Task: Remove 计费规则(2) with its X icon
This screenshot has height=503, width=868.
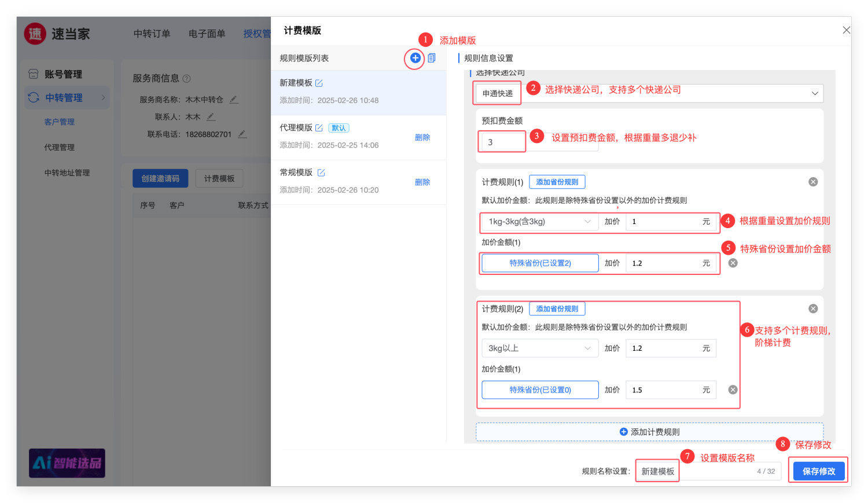Action: coord(813,309)
